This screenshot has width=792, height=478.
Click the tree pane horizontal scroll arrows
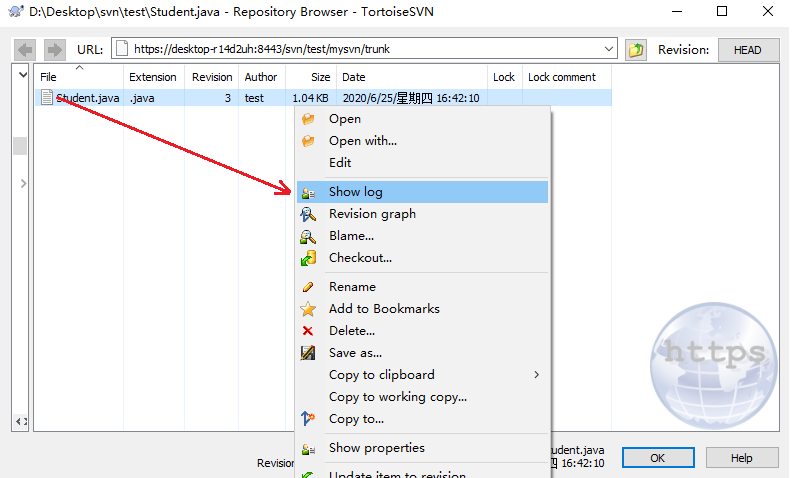click(x=21, y=421)
